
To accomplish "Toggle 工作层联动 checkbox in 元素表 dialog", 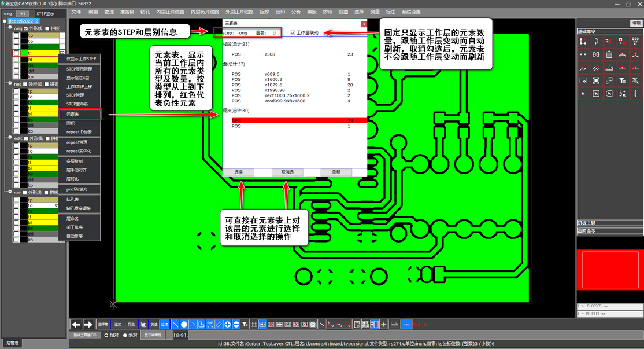I will [x=293, y=33].
